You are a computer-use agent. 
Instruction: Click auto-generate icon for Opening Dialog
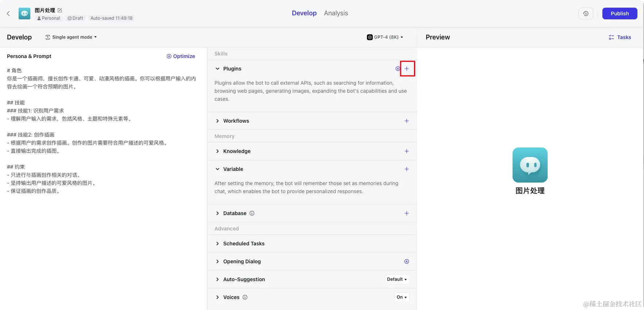pyautogui.click(x=407, y=261)
